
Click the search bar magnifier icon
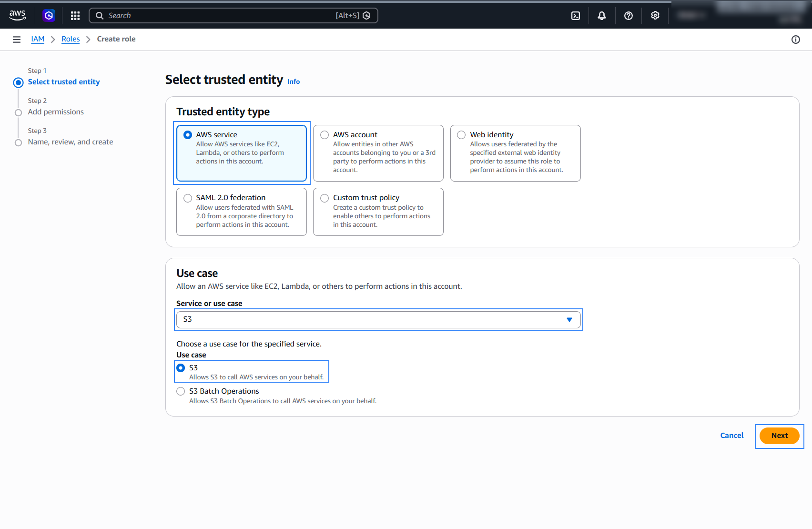[100, 16]
